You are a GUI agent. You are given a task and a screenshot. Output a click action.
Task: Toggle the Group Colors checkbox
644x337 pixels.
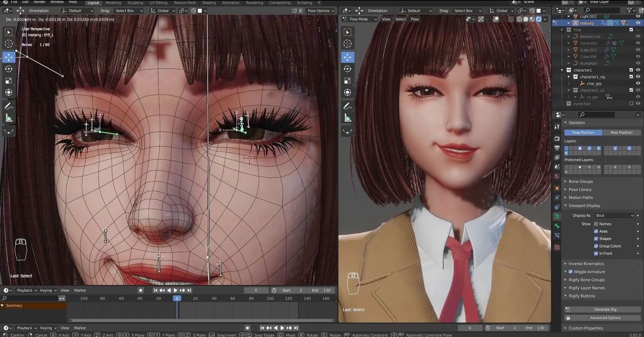tap(596, 246)
